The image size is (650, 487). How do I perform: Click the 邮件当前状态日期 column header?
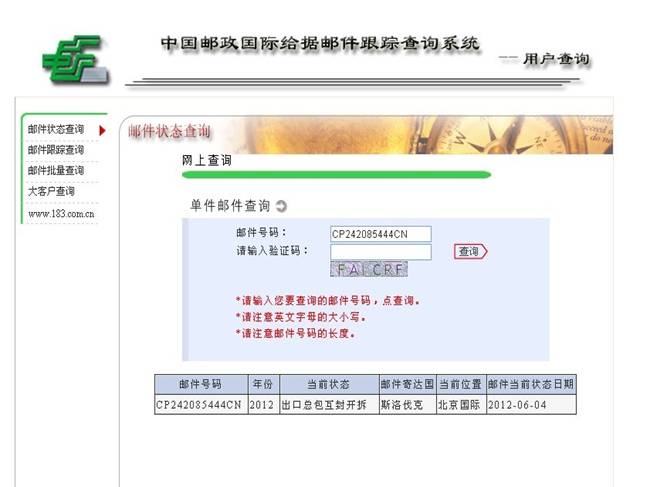coord(531,384)
